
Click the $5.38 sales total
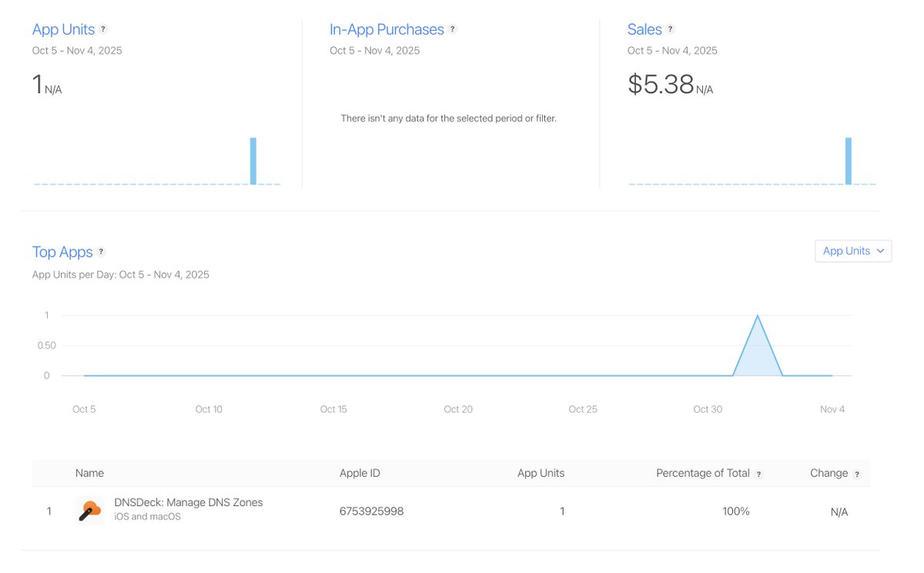point(661,84)
